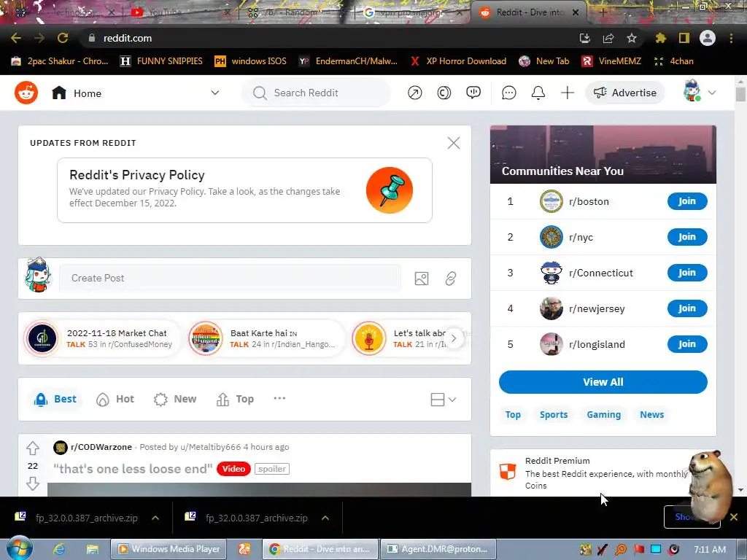Close the downloads bar
Screen dimensions: 747x560
tap(734, 517)
